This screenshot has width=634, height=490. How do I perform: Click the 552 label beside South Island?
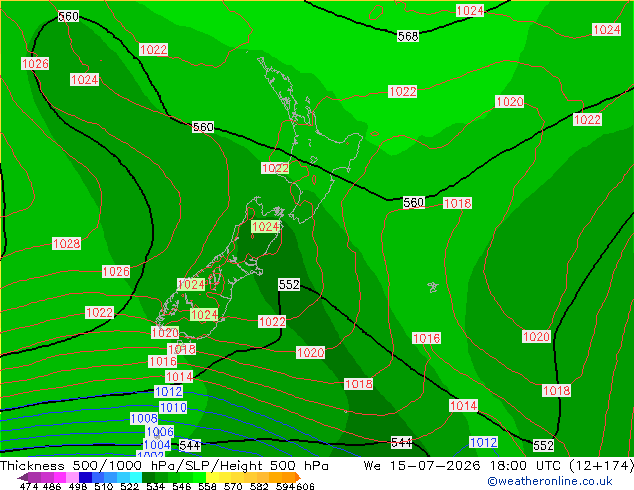(x=289, y=284)
